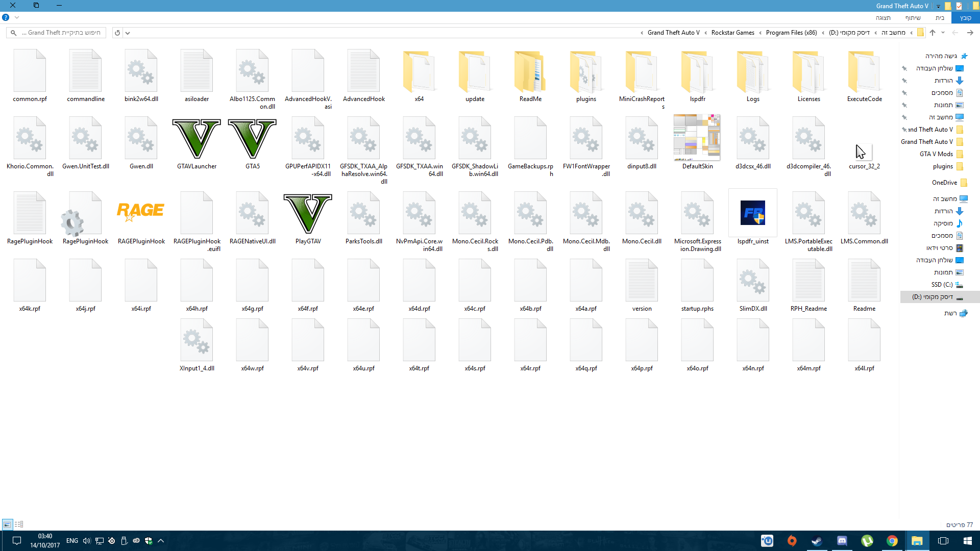Screen dimensions: 980x551
Task: Show hidden system tray icons
Action: (161, 541)
